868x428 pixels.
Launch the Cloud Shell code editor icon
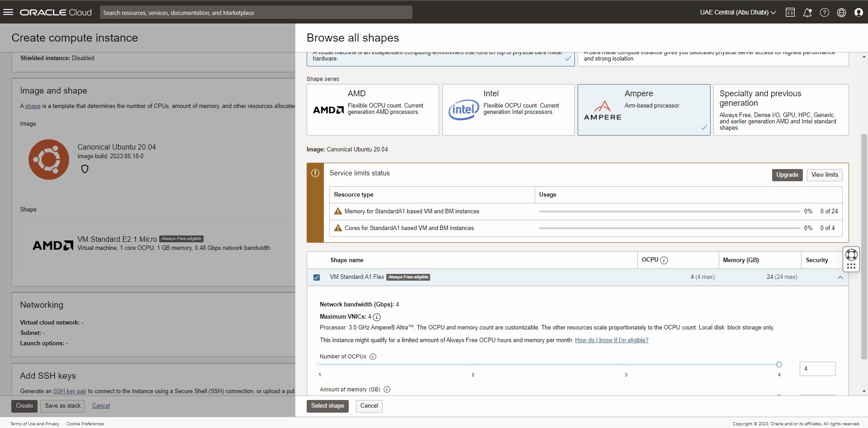pos(790,12)
